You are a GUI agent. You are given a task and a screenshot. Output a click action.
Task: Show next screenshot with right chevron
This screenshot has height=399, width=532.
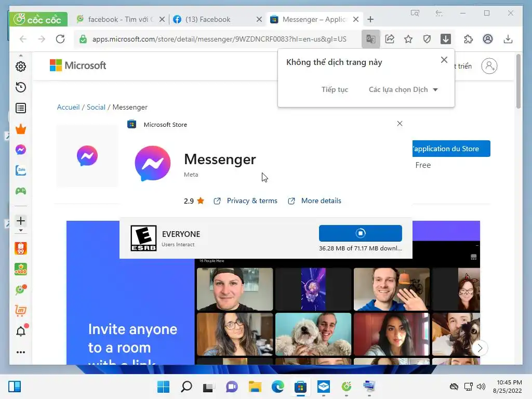480,348
